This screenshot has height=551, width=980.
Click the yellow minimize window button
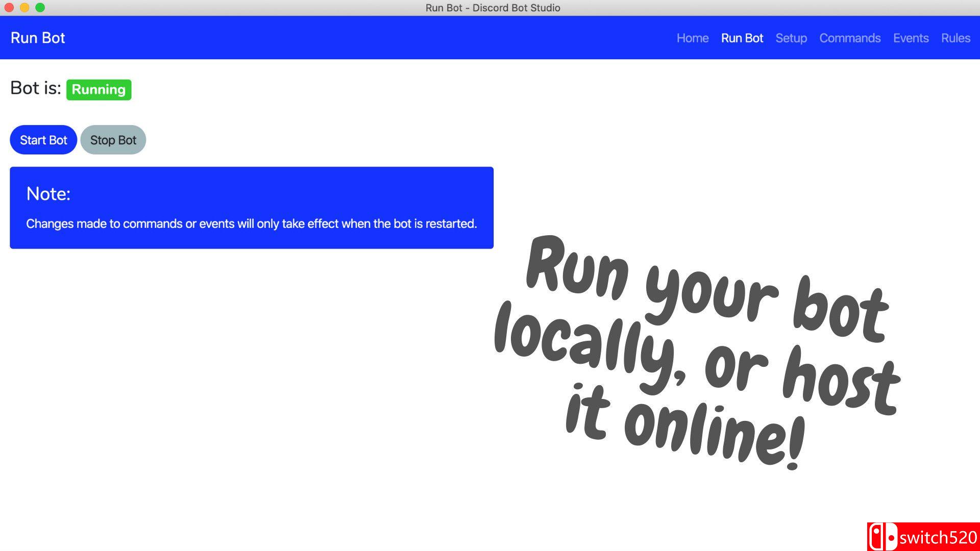tap(24, 8)
